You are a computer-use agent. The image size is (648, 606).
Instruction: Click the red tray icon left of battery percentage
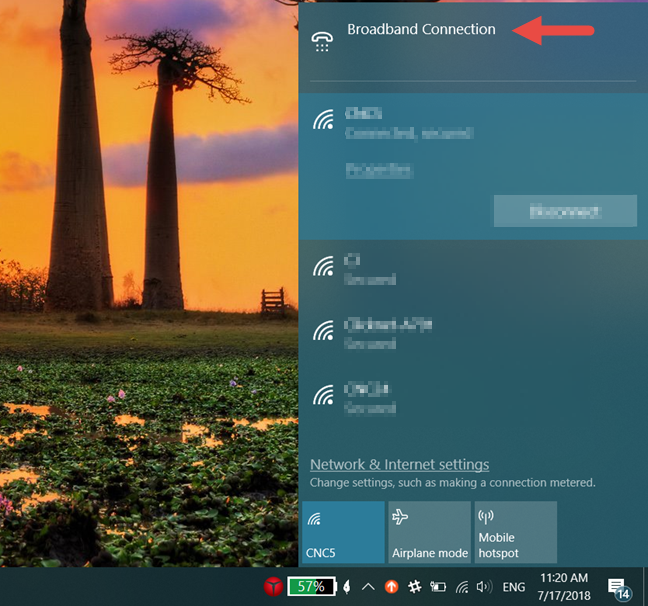pyautogui.click(x=273, y=587)
